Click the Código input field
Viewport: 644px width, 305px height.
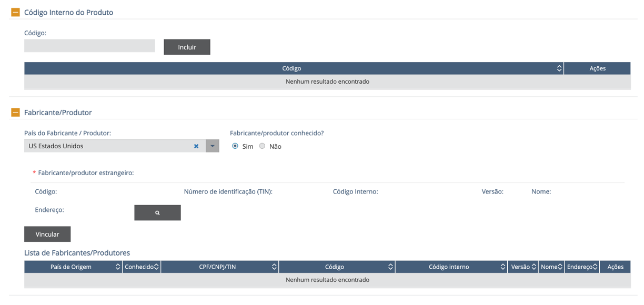click(89, 46)
